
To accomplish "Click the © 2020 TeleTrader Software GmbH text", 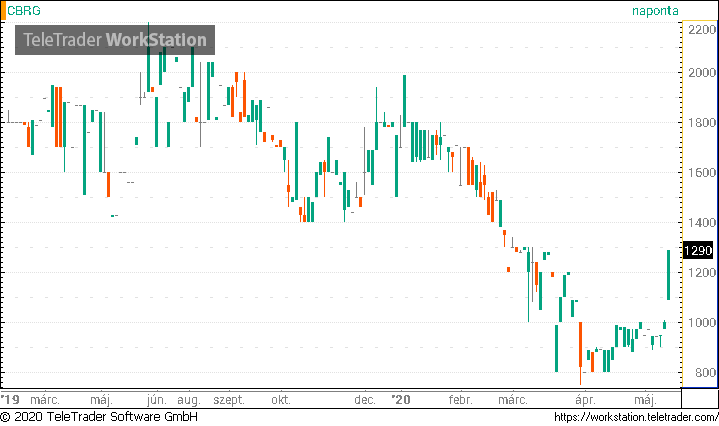I will click(99, 417).
